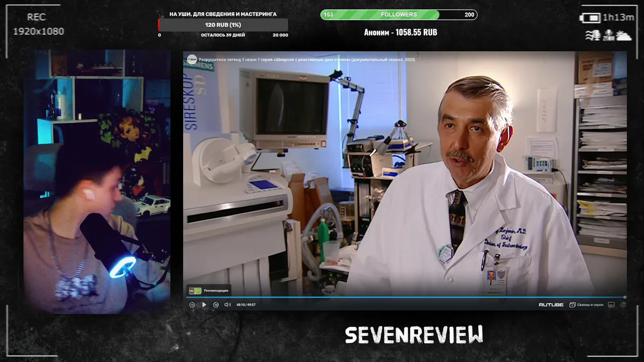Skip forward 10 seconds in the player
The width and height of the screenshot is (644, 362).
216,305
